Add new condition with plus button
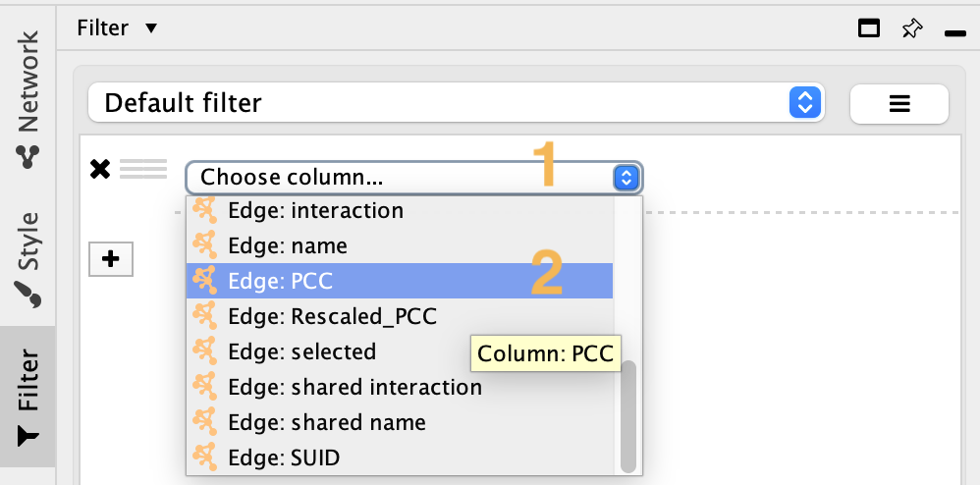The width and height of the screenshot is (980, 485). (110, 259)
